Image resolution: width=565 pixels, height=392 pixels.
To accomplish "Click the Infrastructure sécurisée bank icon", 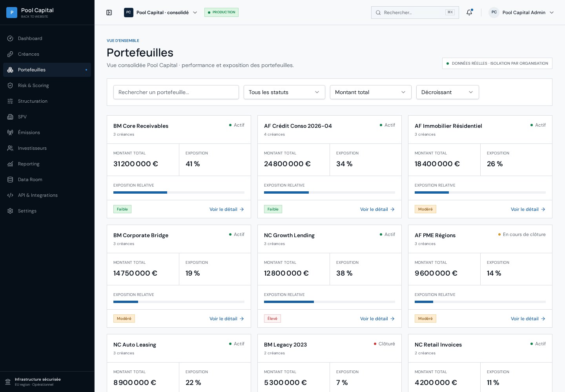I will click(8, 382).
